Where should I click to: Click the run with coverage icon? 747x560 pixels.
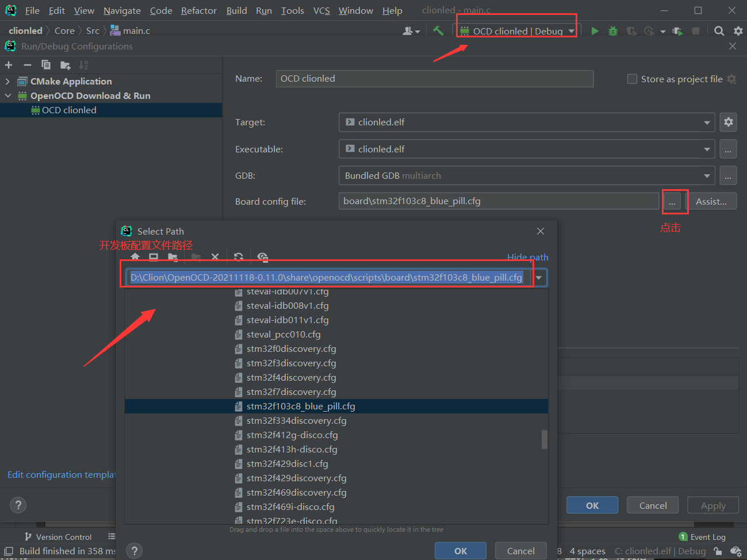631,31
